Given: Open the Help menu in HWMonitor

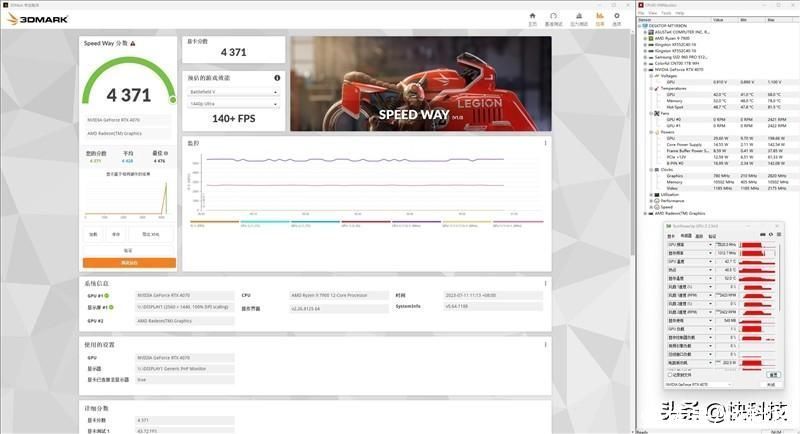Looking at the screenshot, I should (680, 13).
